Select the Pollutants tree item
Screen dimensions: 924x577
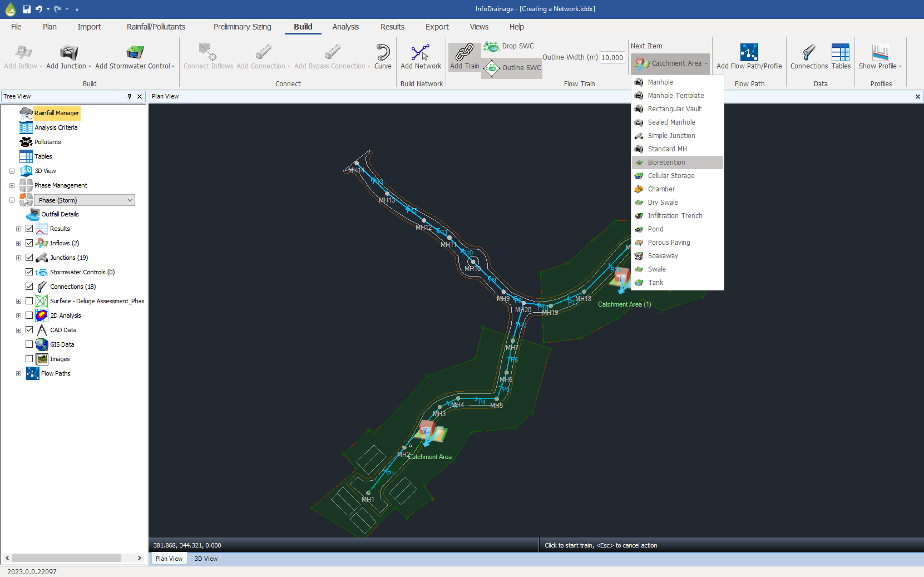pyautogui.click(x=47, y=142)
